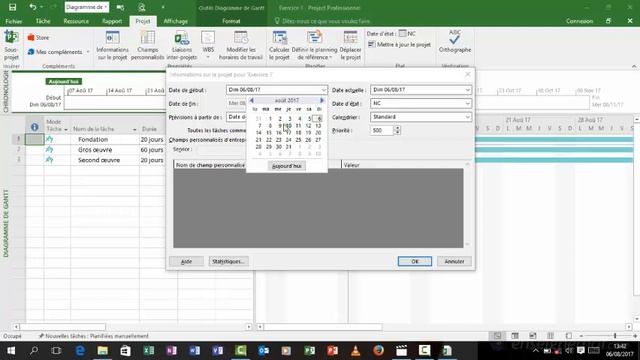Switch to the Format ribbon tab
Image resolution: width=640 pixels, height=360 pixels.
pos(231,21)
